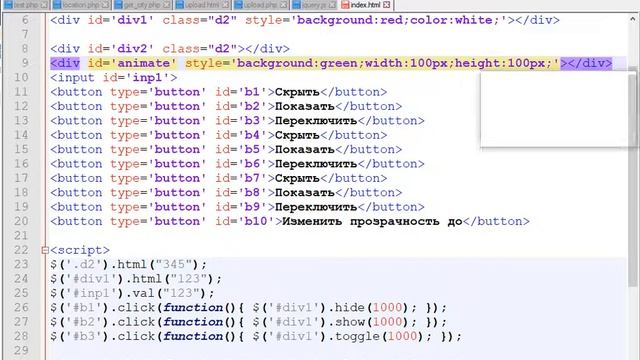Click the '#b2' selector on line 27

coord(84,322)
